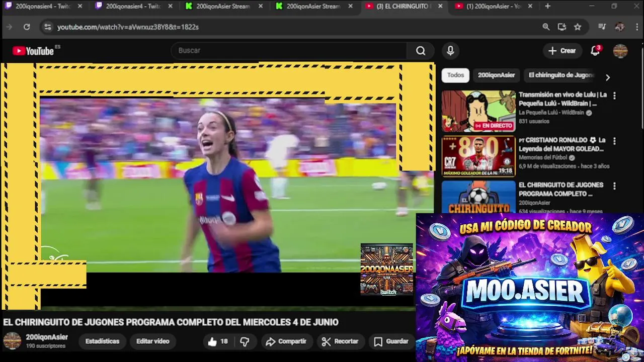The width and height of the screenshot is (644, 362).
Task: Click into the Buscar search field
Action: (289, 50)
